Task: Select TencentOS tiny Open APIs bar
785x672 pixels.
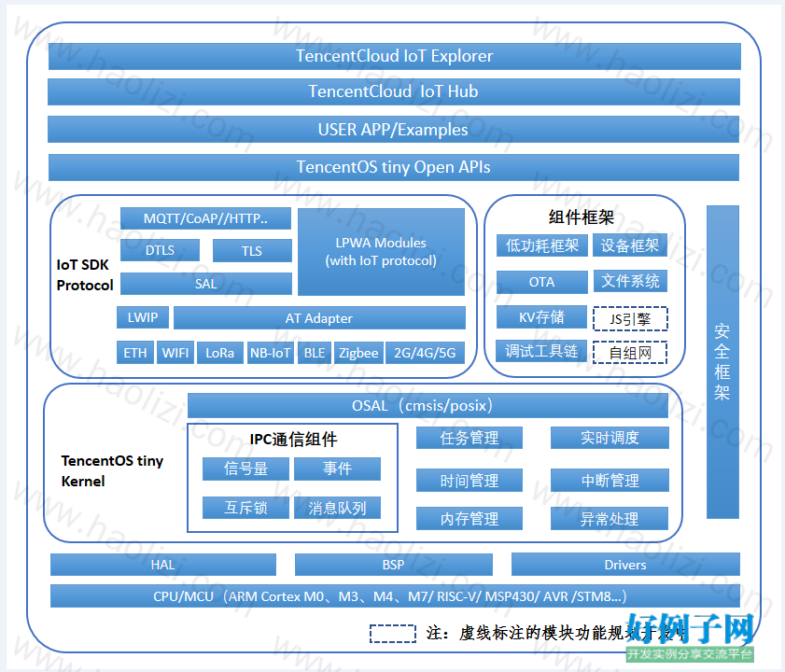Action: tap(394, 167)
